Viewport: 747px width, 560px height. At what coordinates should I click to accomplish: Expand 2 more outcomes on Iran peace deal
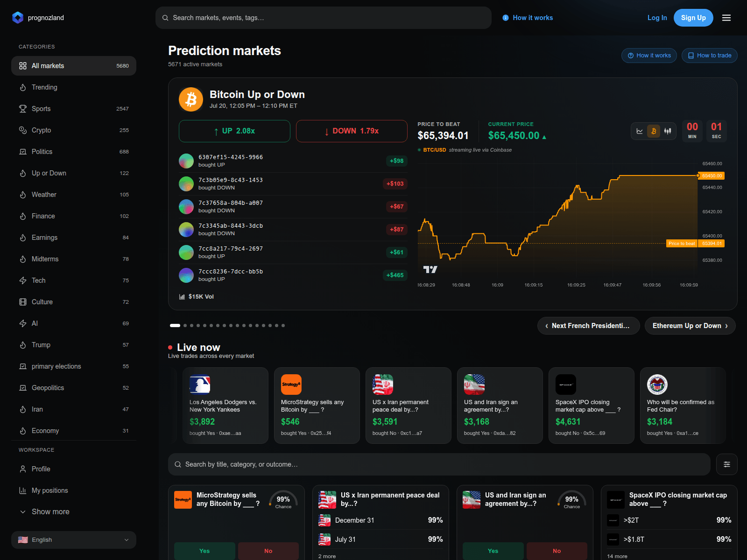click(327, 556)
